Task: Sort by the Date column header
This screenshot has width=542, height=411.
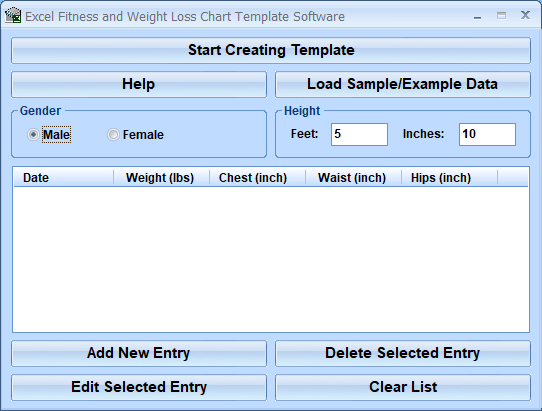Action: pos(64,178)
